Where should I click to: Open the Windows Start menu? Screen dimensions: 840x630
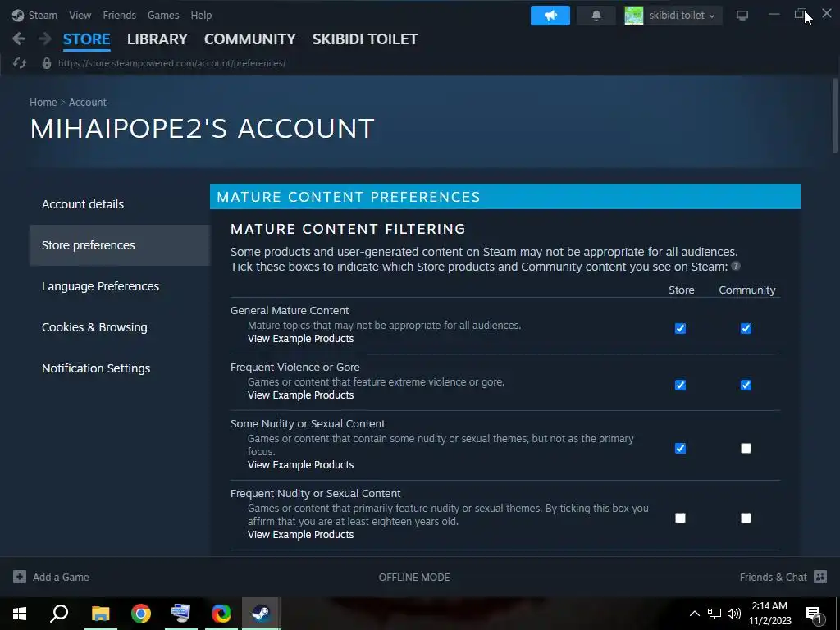(x=20, y=614)
